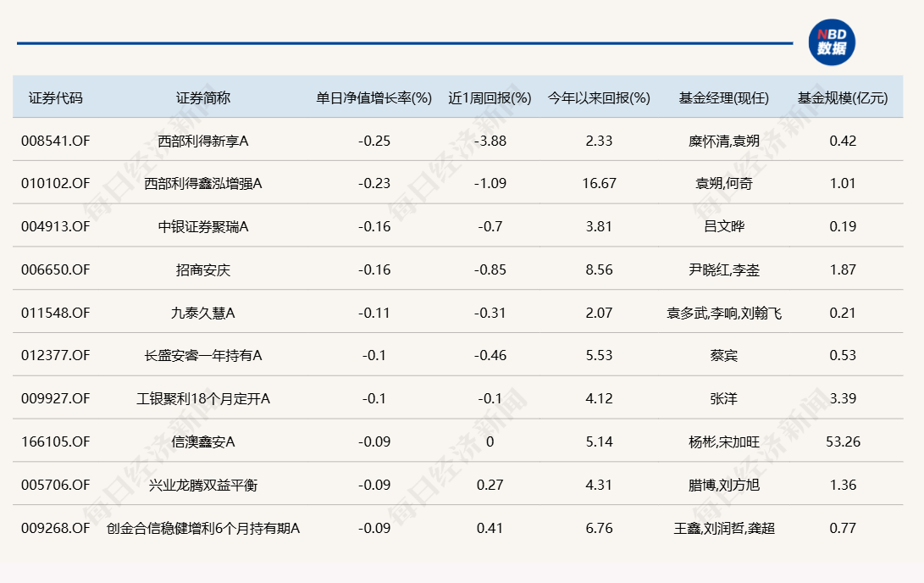924x583 pixels.
Task: Click the weekly return value -3.88
Action: 490,141
